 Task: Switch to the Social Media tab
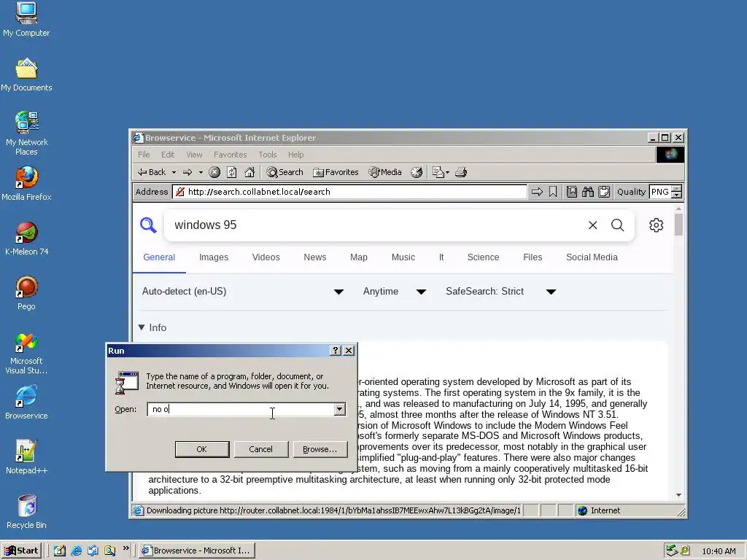pos(592,257)
